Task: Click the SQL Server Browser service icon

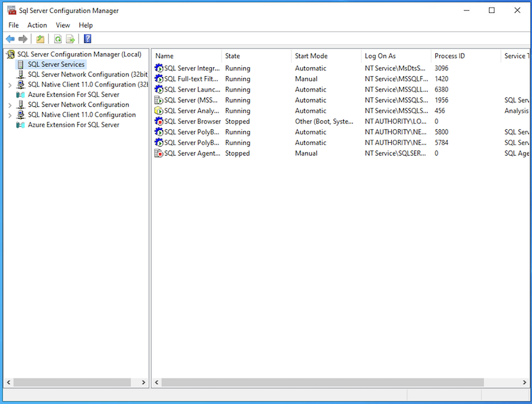Action: pos(159,121)
